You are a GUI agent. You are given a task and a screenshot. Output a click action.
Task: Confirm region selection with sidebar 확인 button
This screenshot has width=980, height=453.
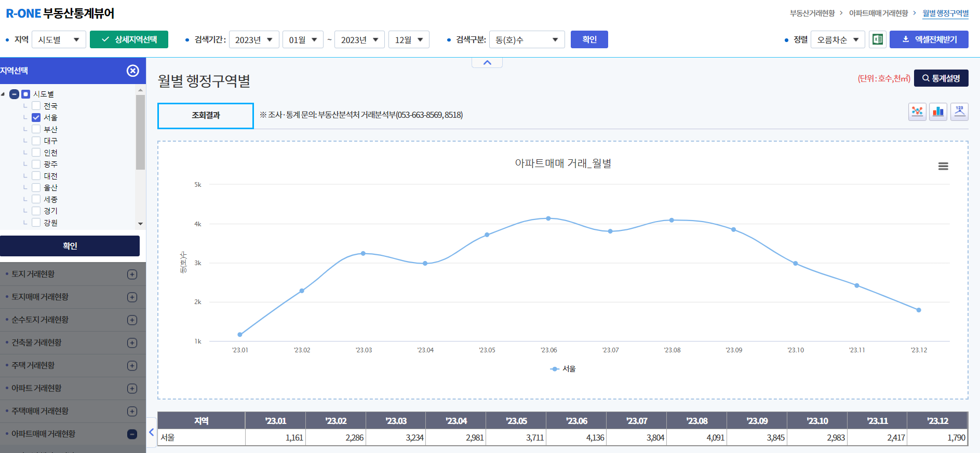coord(70,246)
